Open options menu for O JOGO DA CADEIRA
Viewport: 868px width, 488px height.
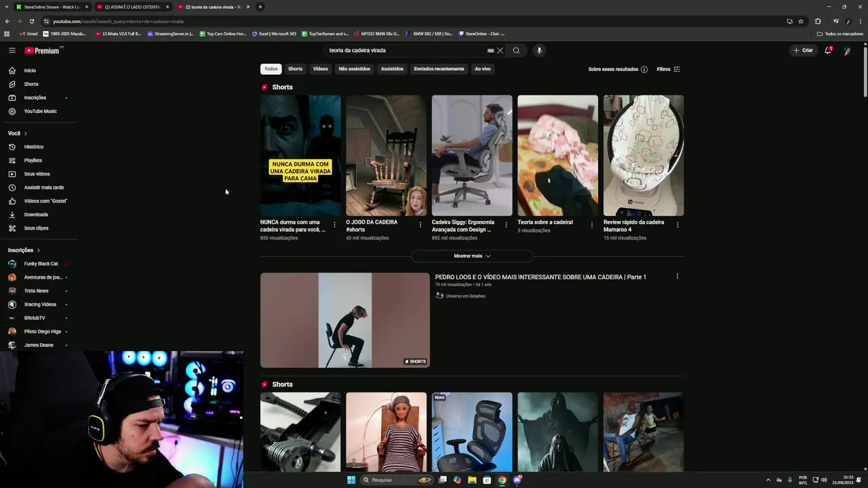420,224
